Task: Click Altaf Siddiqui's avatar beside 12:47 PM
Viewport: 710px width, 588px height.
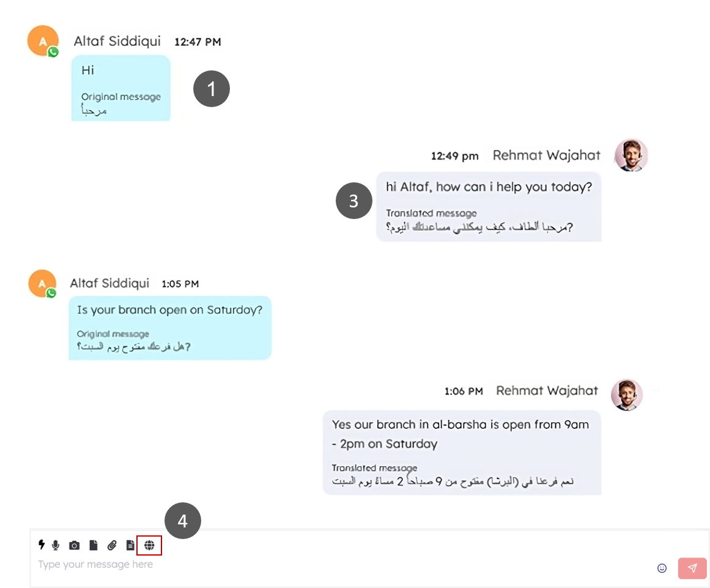Action: pyautogui.click(x=42, y=41)
